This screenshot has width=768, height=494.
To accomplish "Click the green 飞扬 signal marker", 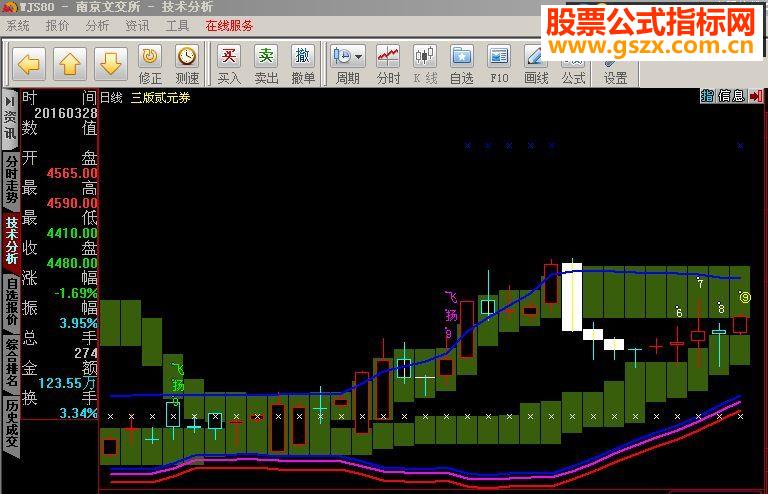I will pyautogui.click(x=177, y=377).
